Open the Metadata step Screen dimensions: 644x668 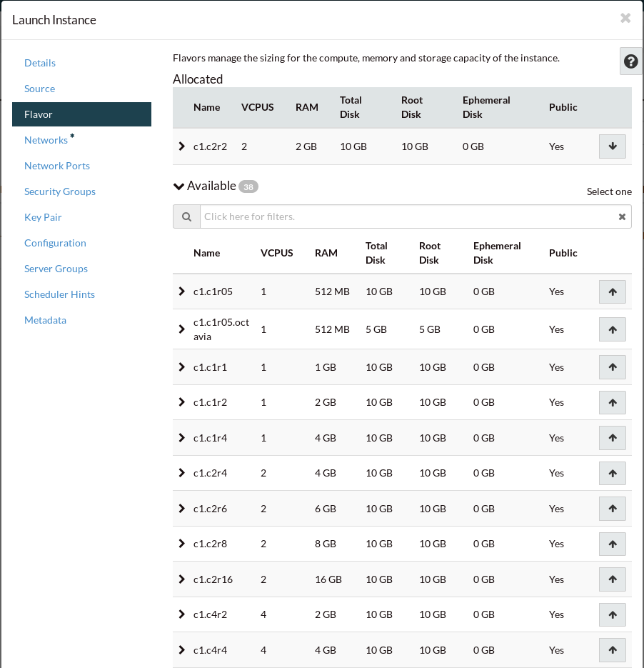tap(45, 320)
